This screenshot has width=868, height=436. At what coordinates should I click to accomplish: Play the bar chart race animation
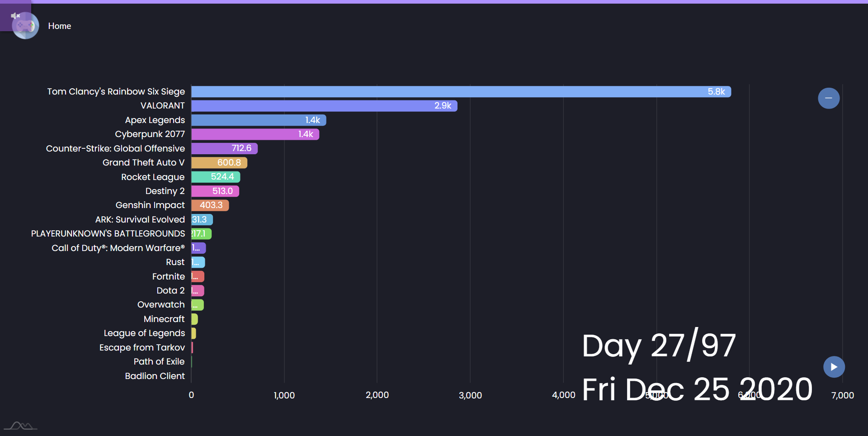[x=834, y=367]
